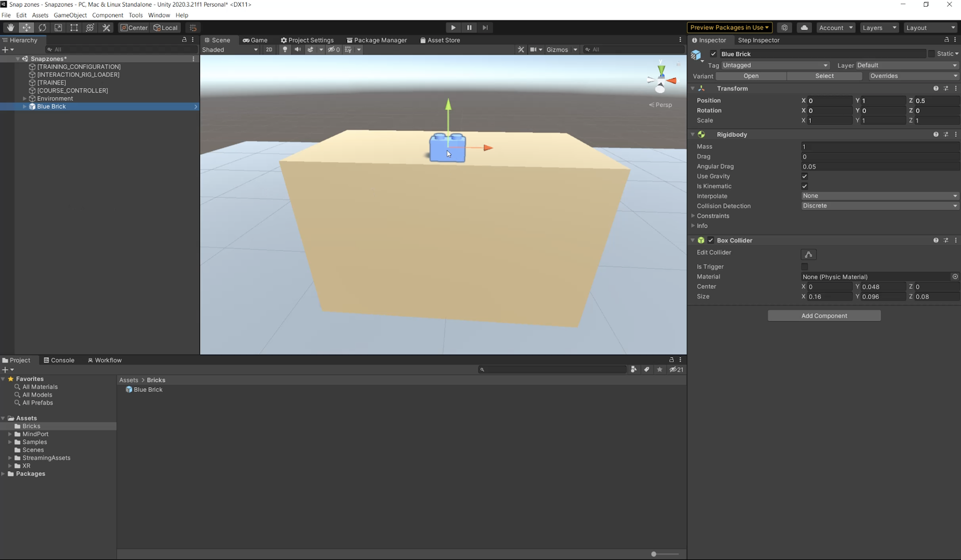Open the cloud services icon
This screenshot has width=961, height=560.
[804, 28]
